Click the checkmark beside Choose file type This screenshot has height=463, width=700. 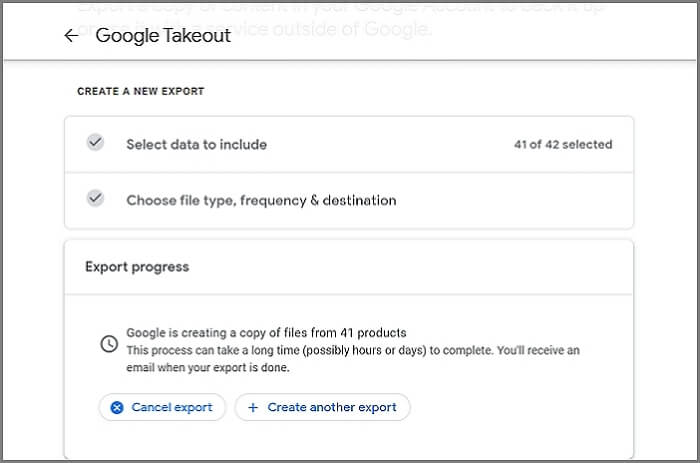[95, 199]
